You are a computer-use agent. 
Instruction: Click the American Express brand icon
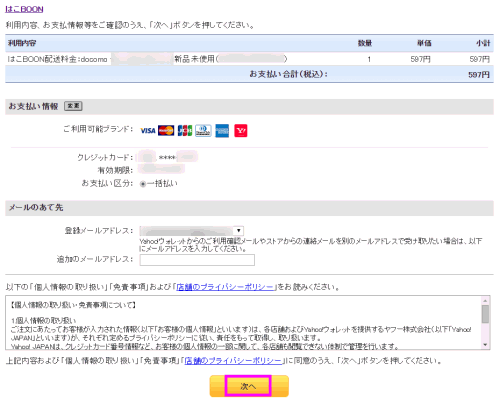[x=222, y=131]
